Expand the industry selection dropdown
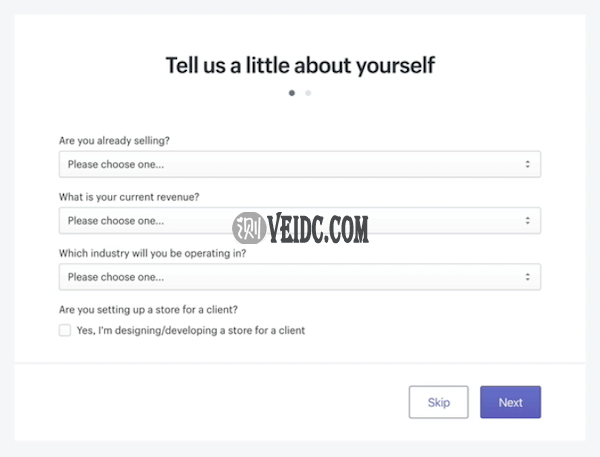 coord(300,277)
